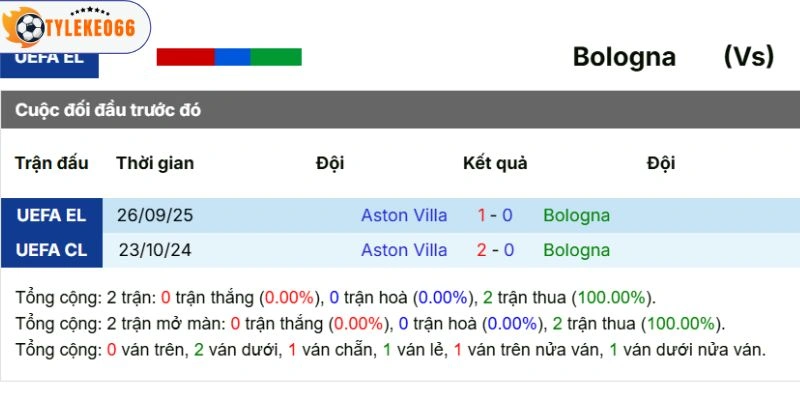Click the green segment of the color bar

[x=275, y=57]
